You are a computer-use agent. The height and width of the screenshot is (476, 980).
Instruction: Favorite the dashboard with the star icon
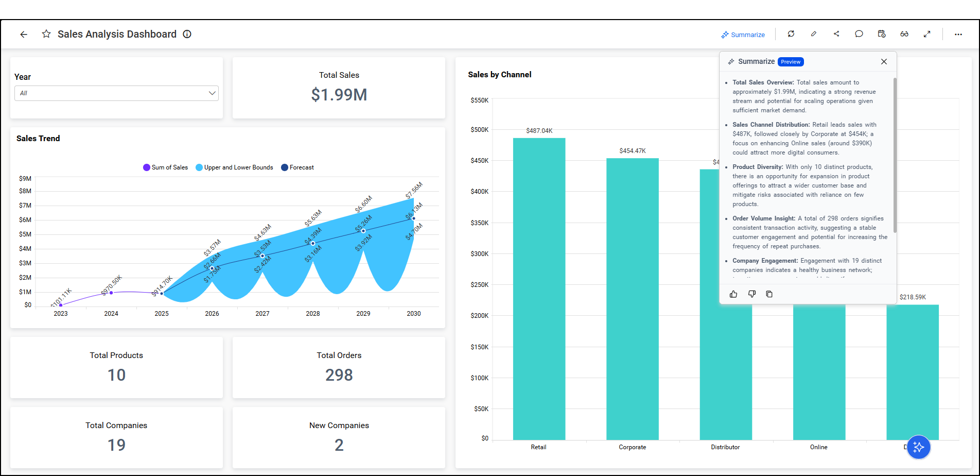(x=46, y=34)
